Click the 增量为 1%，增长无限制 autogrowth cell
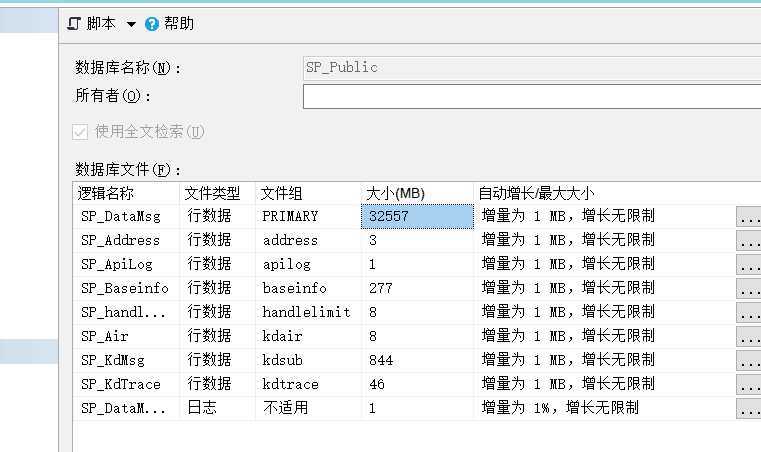Screen dimensions: 761x452 click(604, 408)
